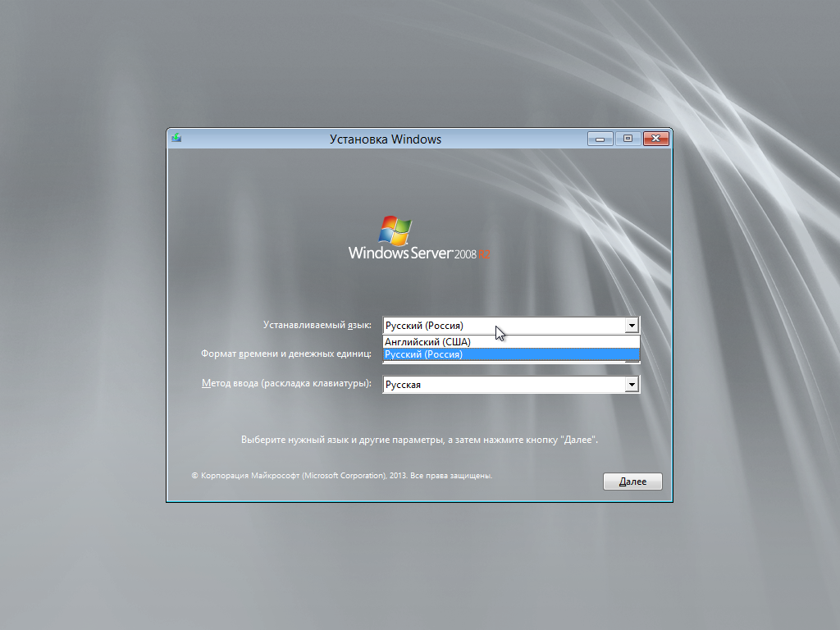Open the keyboard layout dropdown arrow
This screenshot has height=630, width=840.
coord(632,384)
